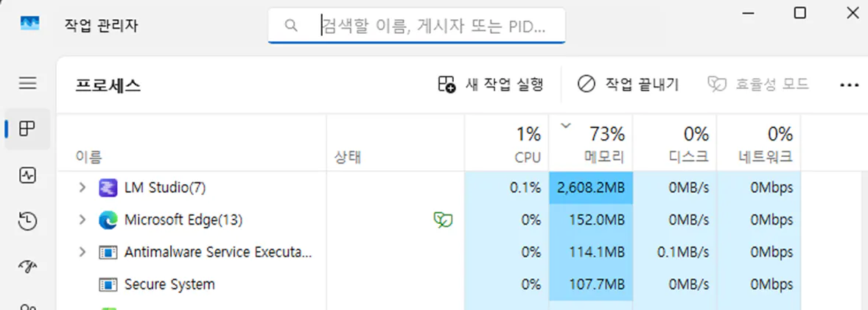Open the Performance sidebar icon
This screenshot has width=868, height=310.
28,176
